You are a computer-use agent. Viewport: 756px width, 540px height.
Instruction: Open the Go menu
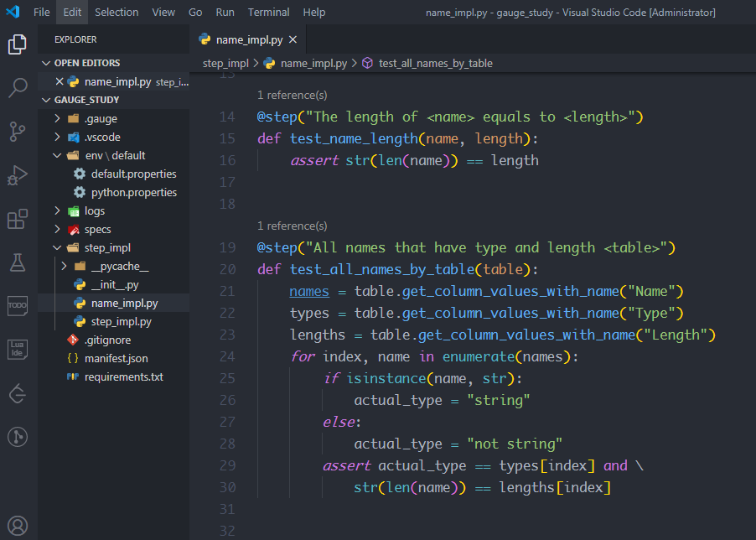coord(195,12)
